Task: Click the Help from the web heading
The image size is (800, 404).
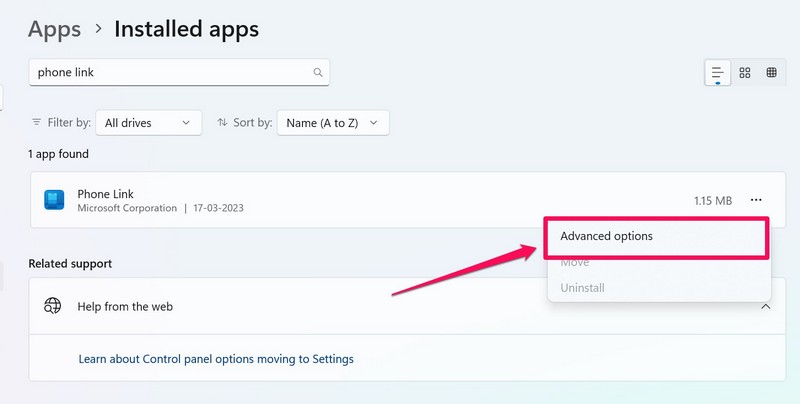Action: coord(125,306)
